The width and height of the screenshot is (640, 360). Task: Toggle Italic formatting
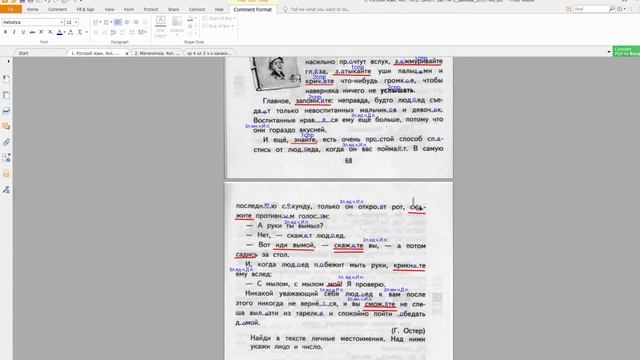[14, 32]
